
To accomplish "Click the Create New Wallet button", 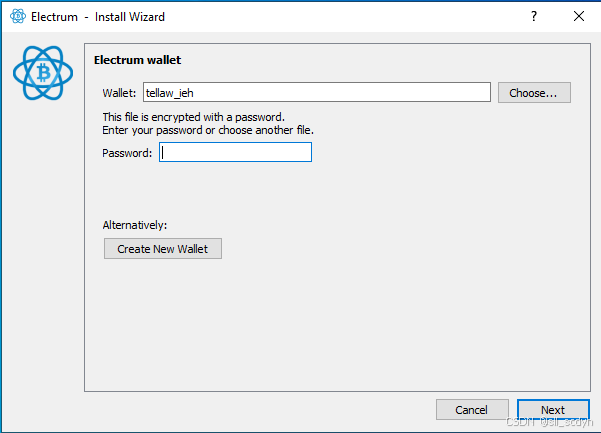I will pyautogui.click(x=163, y=249).
